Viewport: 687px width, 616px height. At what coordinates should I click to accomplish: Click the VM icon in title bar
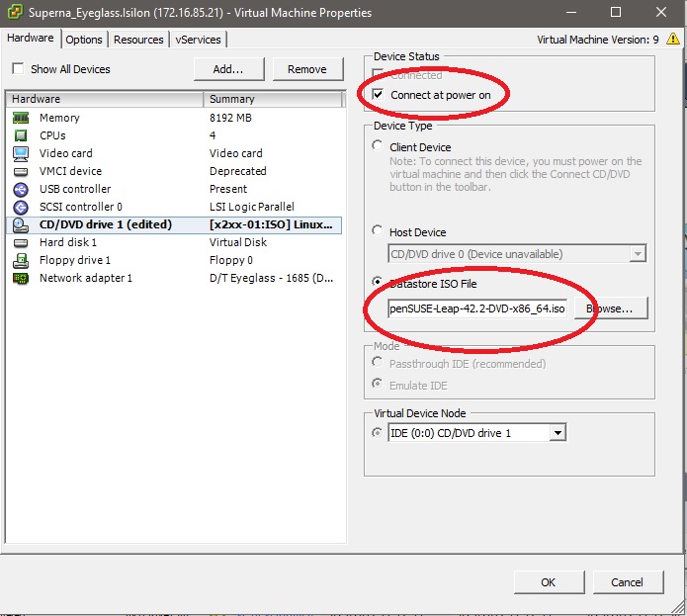click(15, 12)
